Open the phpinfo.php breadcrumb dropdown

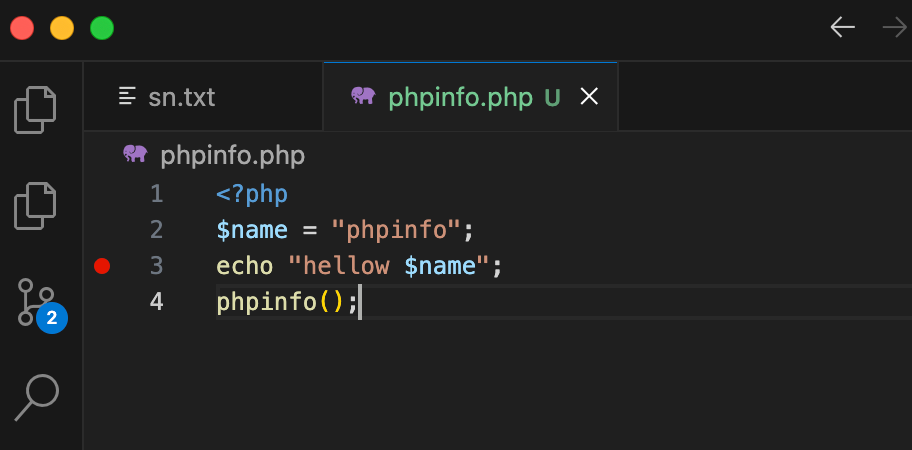[x=233, y=156]
